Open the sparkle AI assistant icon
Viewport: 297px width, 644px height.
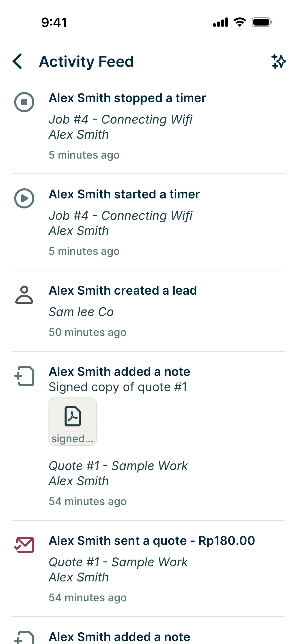coord(278,61)
